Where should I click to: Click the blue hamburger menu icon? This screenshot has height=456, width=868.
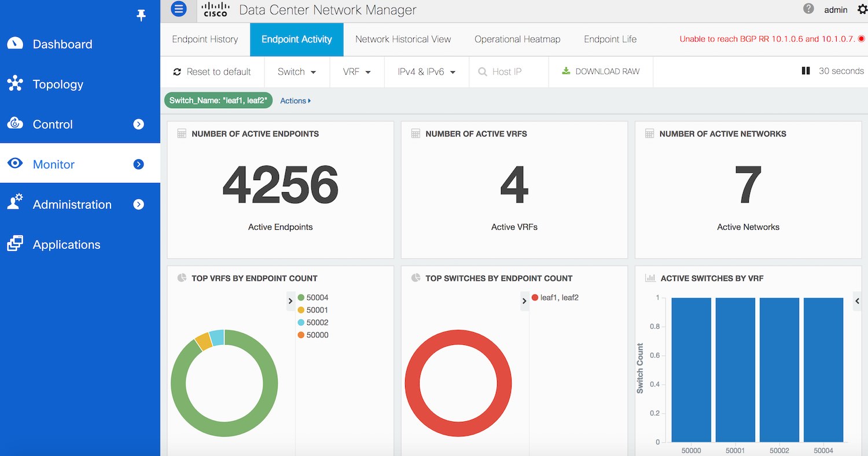coord(179,9)
